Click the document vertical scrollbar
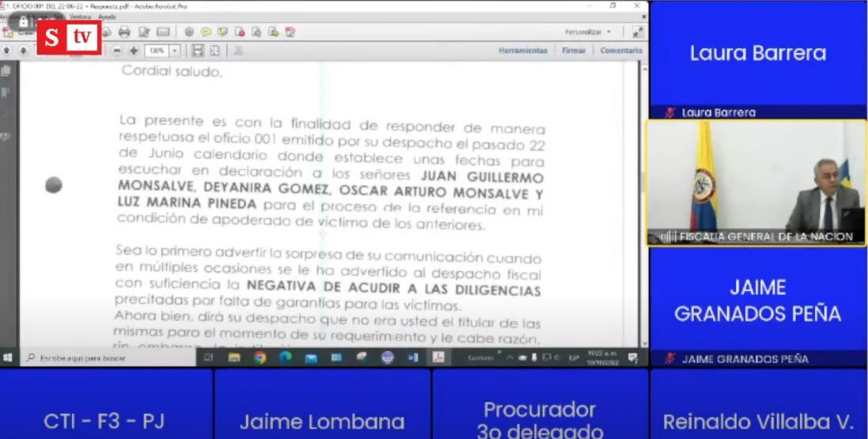 point(644,205)
